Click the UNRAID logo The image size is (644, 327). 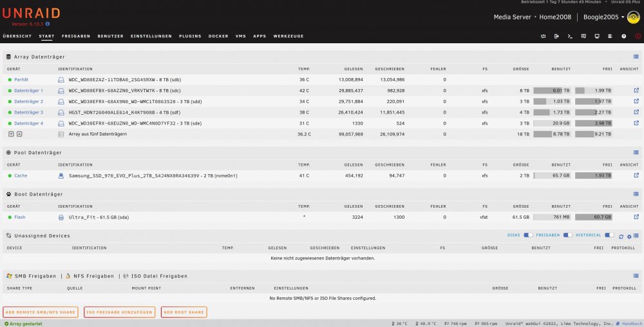point(31,13)
